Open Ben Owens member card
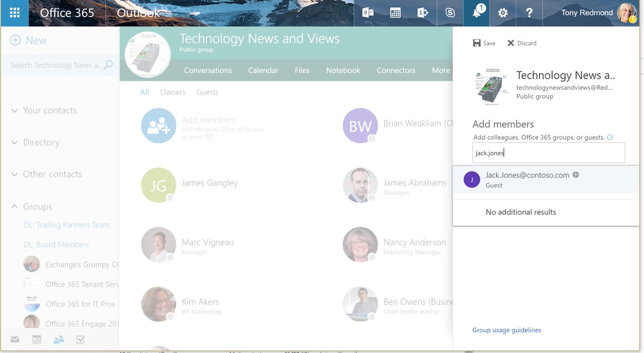 [x=398, y=304]
